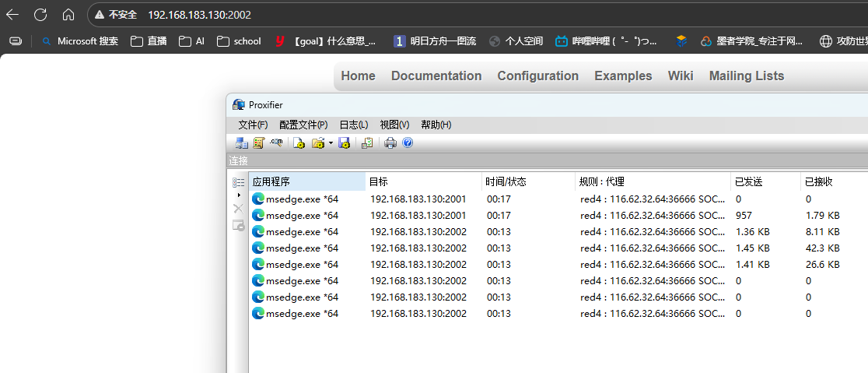Open Proxifier help question mark icon

(408, 143)
